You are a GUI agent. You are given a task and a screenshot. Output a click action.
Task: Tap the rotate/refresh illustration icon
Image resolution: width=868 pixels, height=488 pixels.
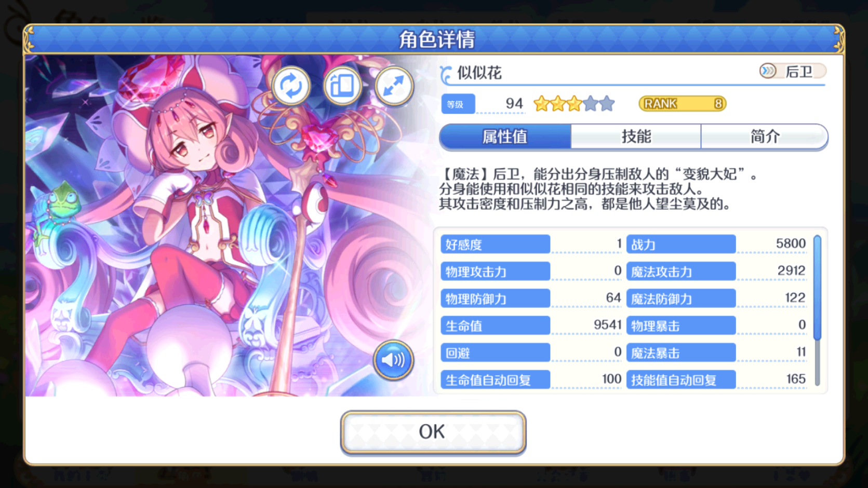tap(291, 86)
